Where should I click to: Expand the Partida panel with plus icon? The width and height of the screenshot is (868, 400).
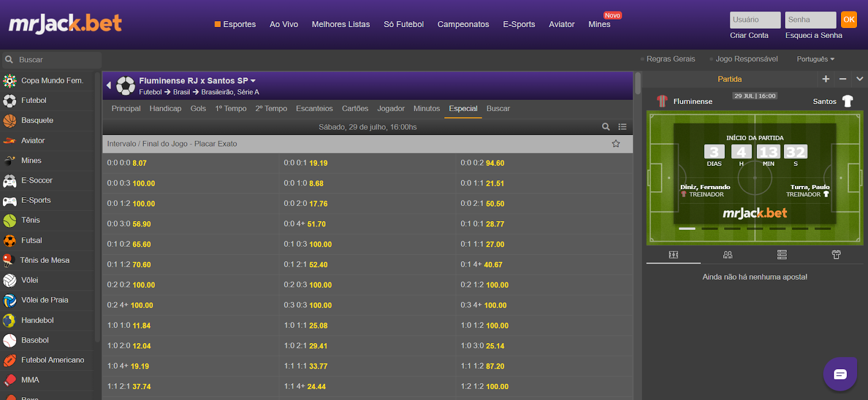point(826,79)
